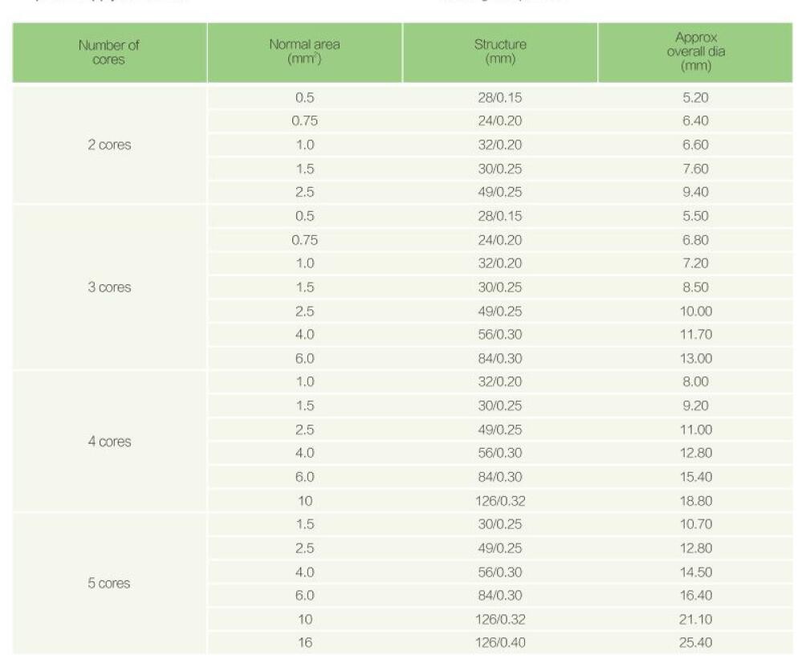Click the "2 cores" row group label
The width and height of the screenshot is (806, 672).
109,145
